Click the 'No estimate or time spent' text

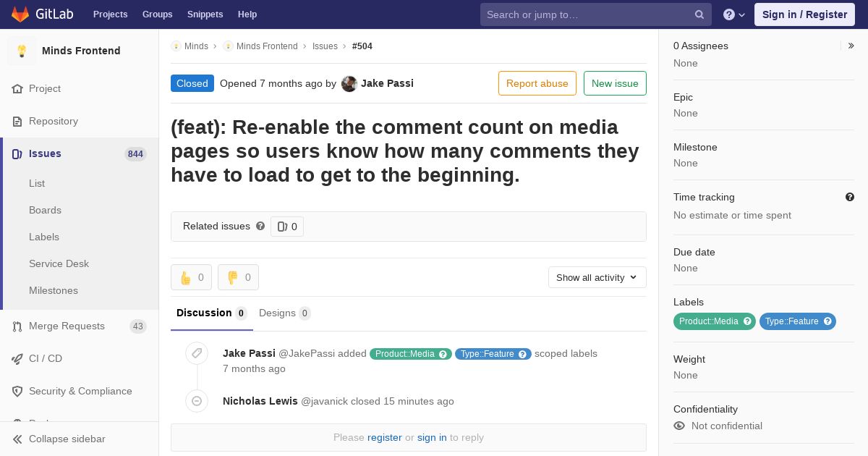[x=732, y=215]
